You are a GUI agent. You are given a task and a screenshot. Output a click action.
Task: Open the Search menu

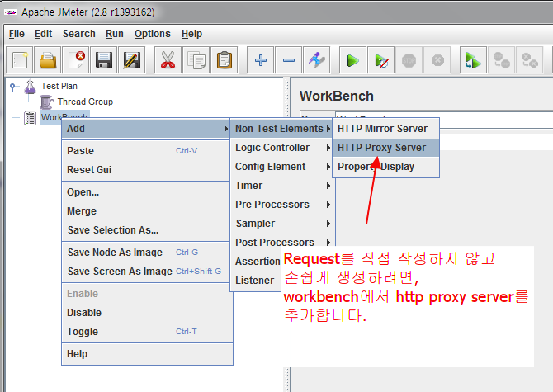[x=79, y=34]
